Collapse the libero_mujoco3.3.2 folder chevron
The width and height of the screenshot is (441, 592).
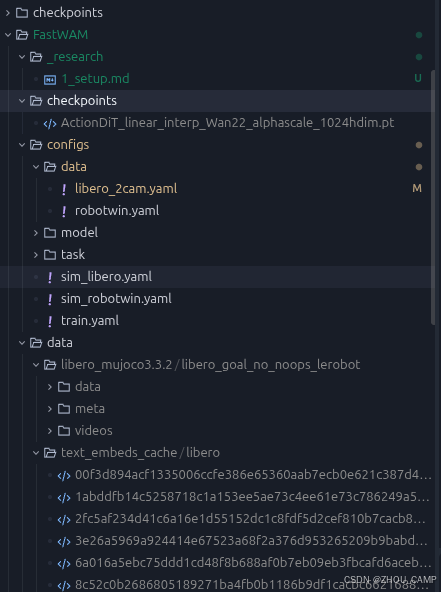point(36,365)
